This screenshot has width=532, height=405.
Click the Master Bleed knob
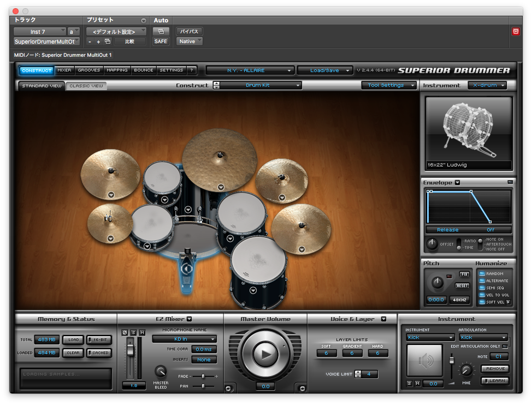[x=161, y=372]
